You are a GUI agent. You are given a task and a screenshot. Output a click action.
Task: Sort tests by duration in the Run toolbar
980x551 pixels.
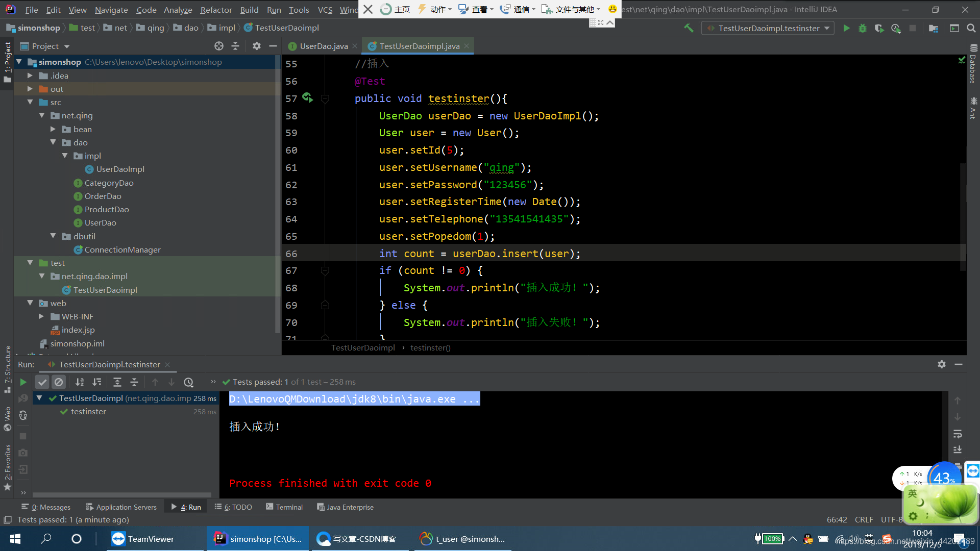[96, 382]
